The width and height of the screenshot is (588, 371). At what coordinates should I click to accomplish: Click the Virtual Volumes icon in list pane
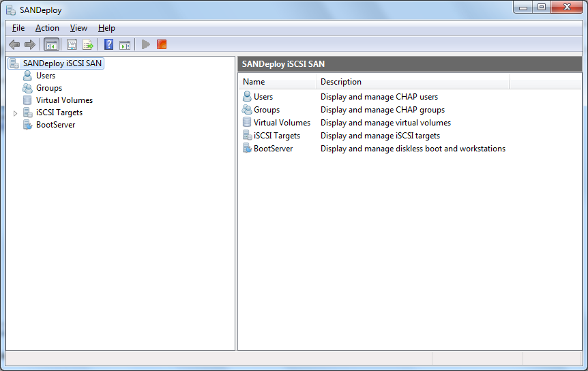click(x=247, y=123)
